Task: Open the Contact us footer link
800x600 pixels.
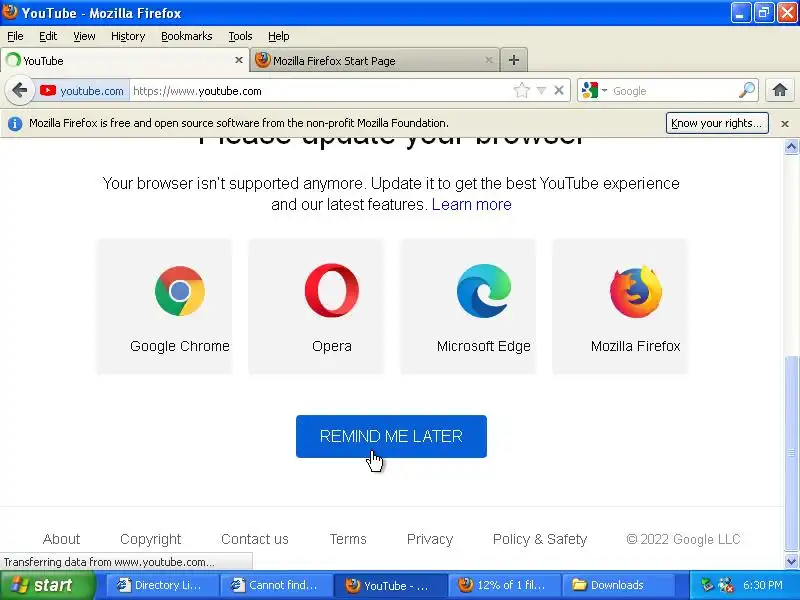Action: click(x=255, y=539)
